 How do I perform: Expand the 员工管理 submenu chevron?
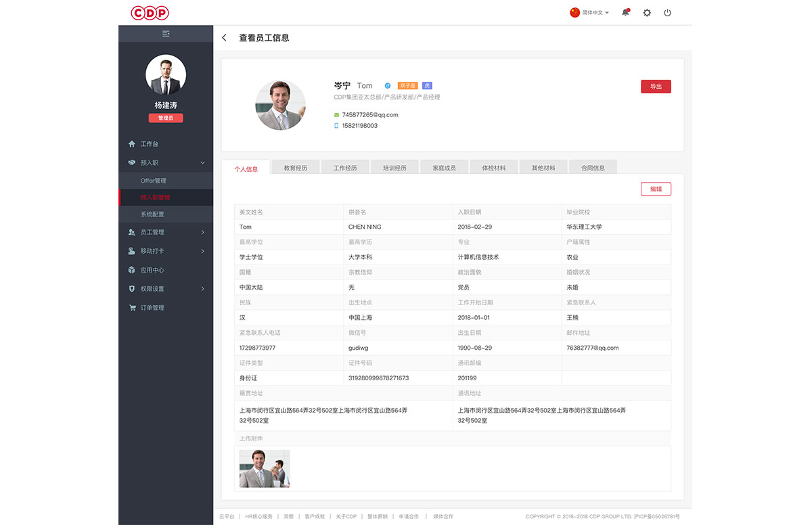[202, 232]
